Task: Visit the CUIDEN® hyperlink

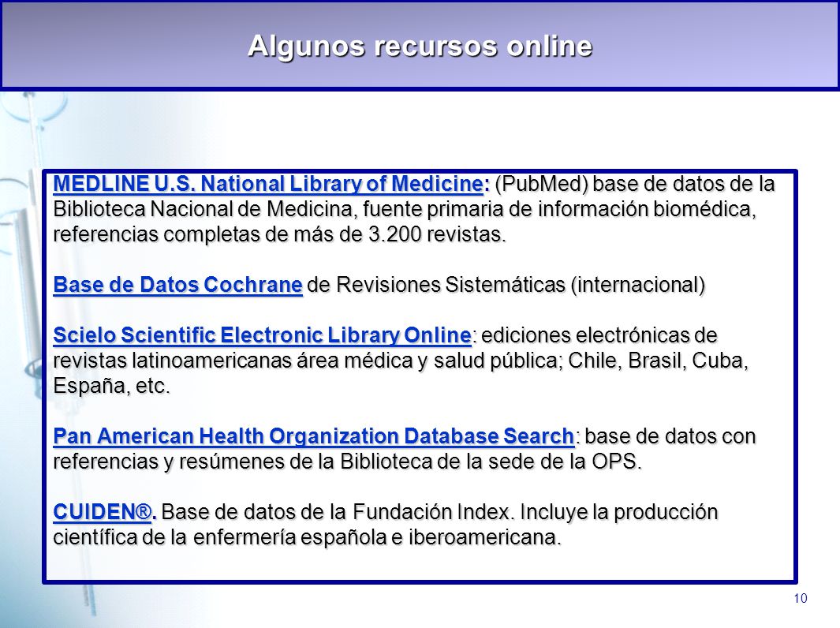Action: point(103,512)
